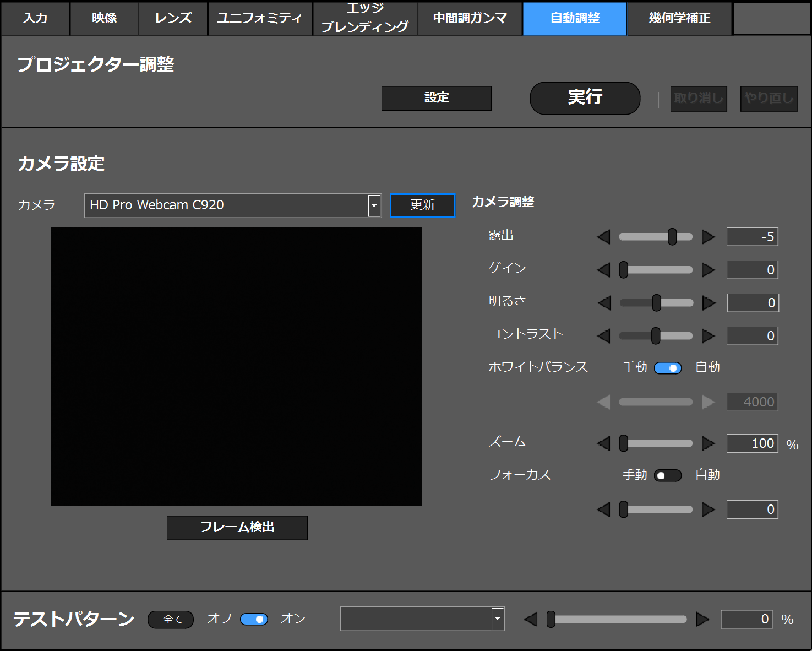This screenshot has height=651, width=812.
Task: Switch フォーカス toggle to auto
Action: pyautogui.click(x=667, y=475)
